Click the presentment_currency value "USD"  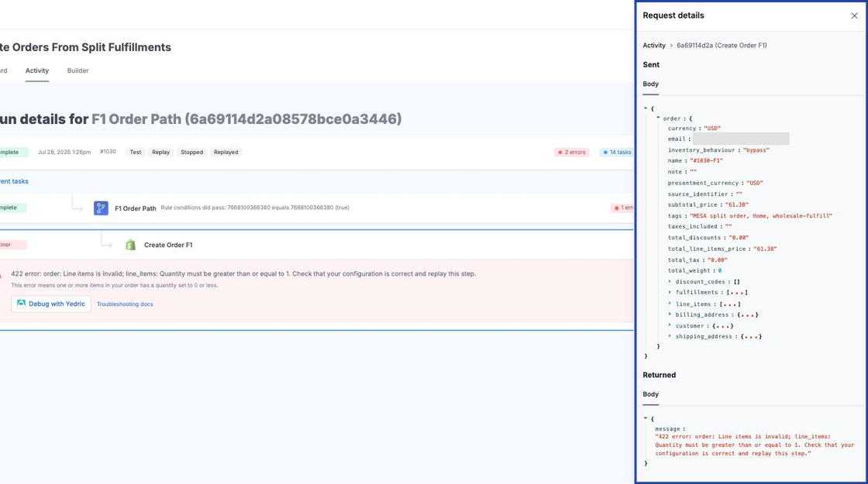(754, 183)
